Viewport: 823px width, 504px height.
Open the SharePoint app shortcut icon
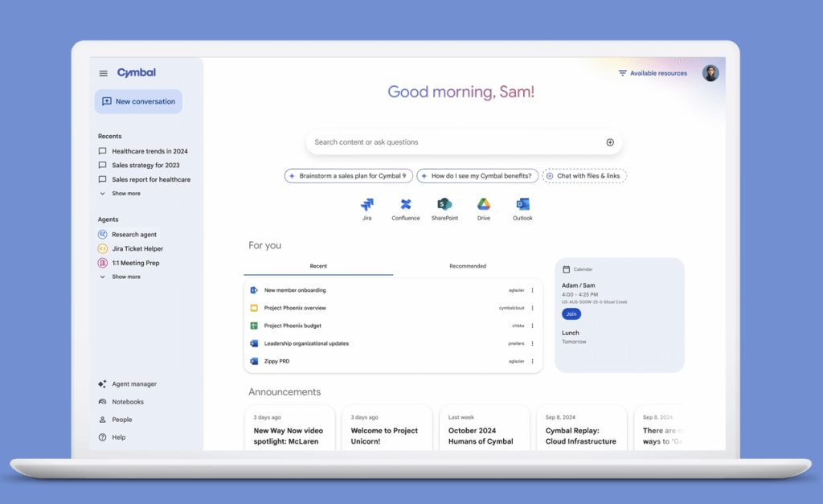(x=444, y=205)
